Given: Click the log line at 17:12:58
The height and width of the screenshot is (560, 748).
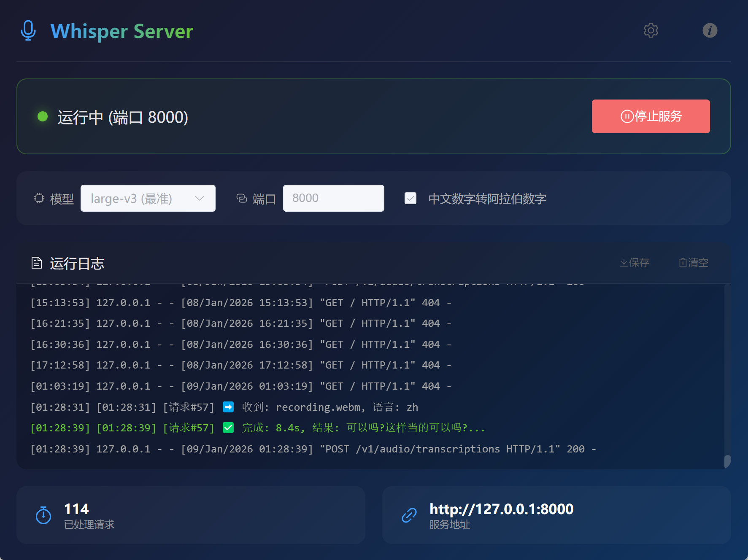Looking at the screenshot, I should click(241, 365).
